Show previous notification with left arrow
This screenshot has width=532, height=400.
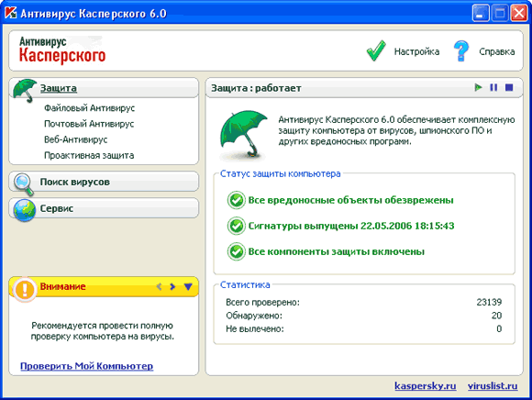pos(159,286)
